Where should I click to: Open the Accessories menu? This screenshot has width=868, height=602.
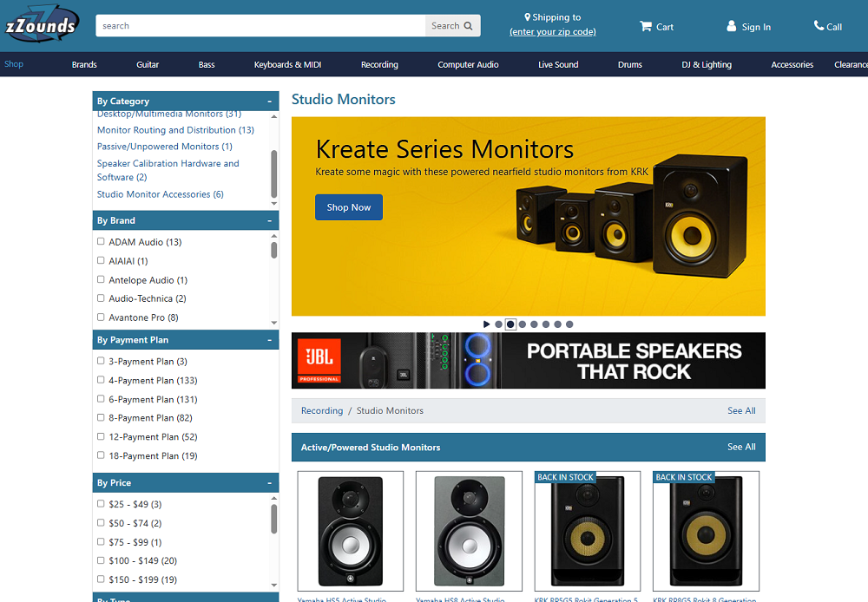[792, 65]
